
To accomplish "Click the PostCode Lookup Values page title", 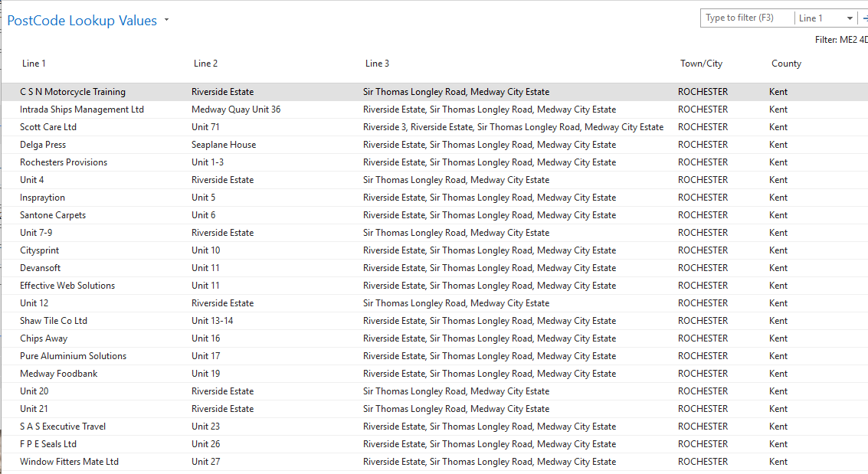I will (82, 21).
